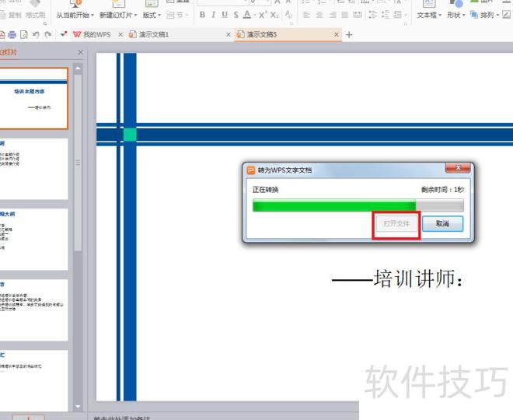513x420 pixels.
Task: Click the font color A icon
Action: click(247, 15)
